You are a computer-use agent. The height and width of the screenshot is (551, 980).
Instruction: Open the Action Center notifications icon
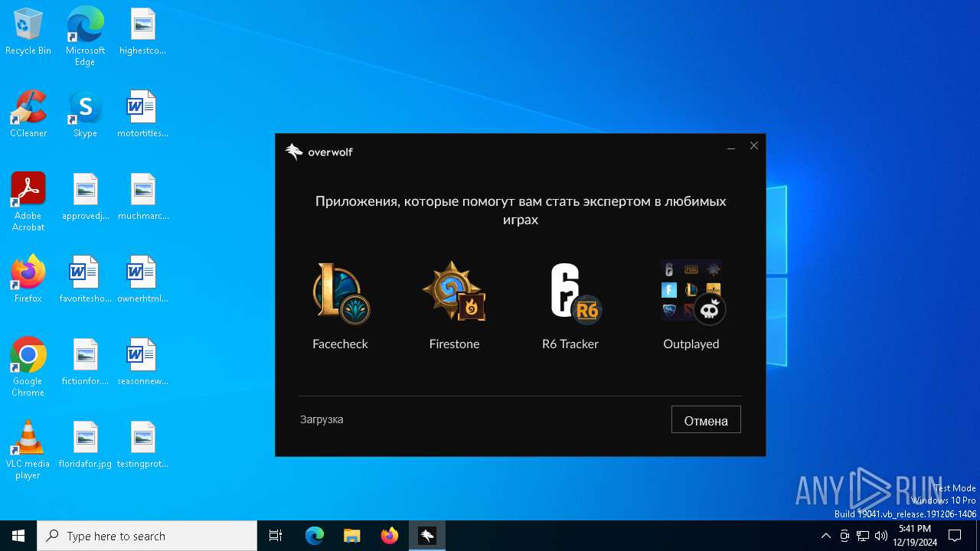coord(955,536)
